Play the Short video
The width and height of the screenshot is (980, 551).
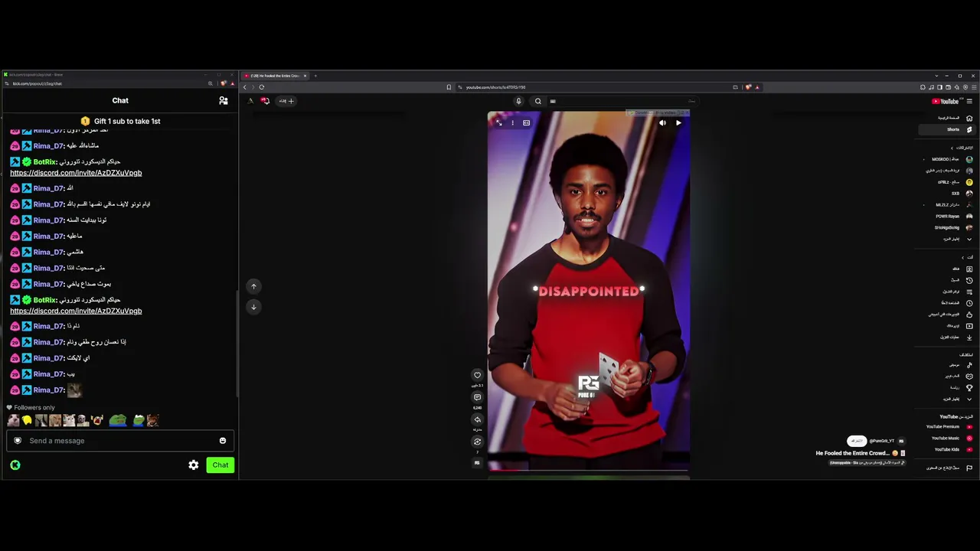(x=678, y=122)
